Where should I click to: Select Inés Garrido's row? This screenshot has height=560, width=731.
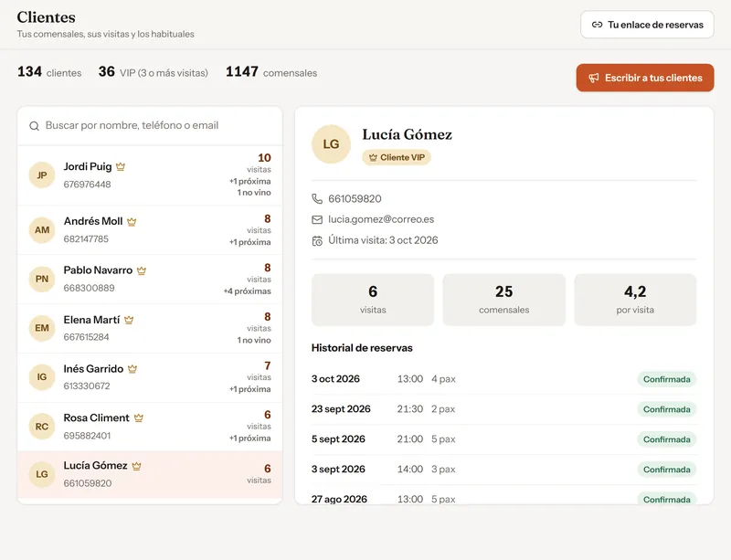(150, 377)
